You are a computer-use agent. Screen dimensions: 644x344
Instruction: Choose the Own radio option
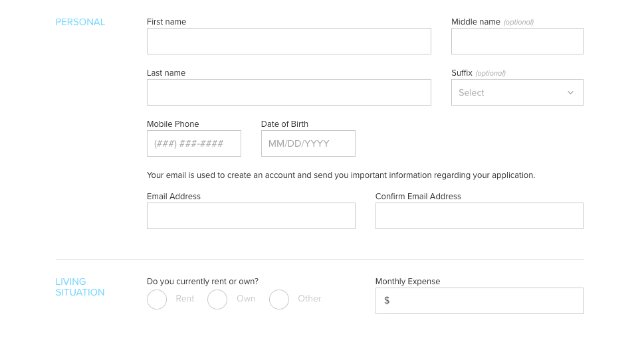click(217, 300)
